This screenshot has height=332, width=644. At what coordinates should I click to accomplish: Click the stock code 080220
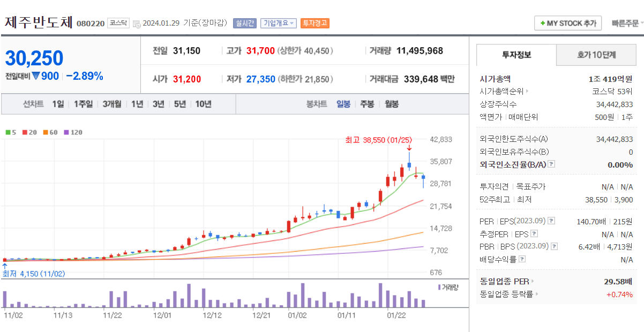tap(91, 24)
